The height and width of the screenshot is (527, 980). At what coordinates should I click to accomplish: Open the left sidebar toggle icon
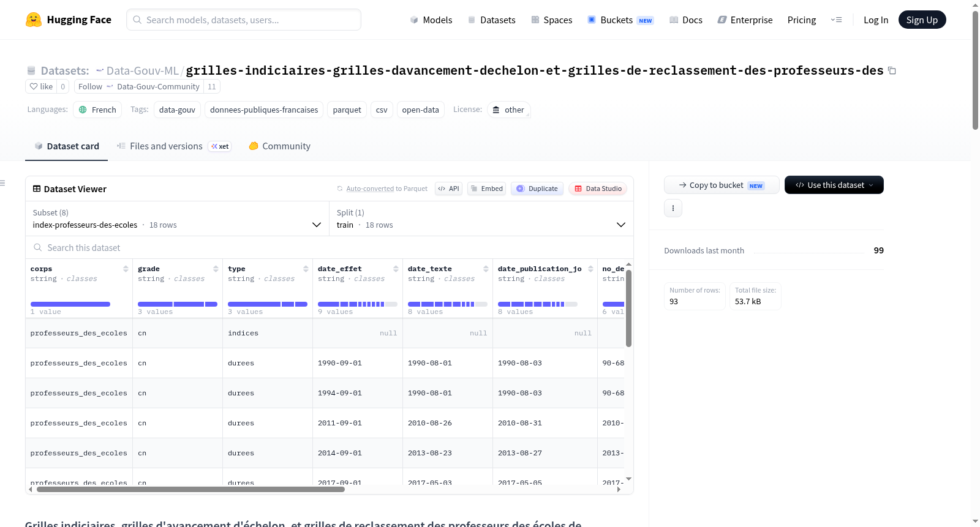[x=2, y=183]
